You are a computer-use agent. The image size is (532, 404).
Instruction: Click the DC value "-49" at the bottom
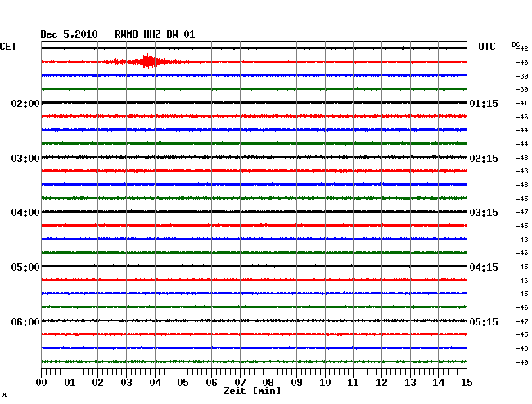[522, 362]
